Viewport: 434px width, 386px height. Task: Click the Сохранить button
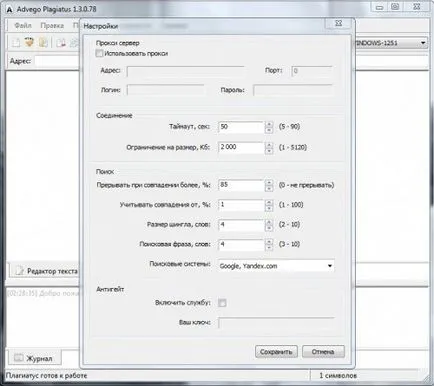pyautogui.click(x=276, y=352)
